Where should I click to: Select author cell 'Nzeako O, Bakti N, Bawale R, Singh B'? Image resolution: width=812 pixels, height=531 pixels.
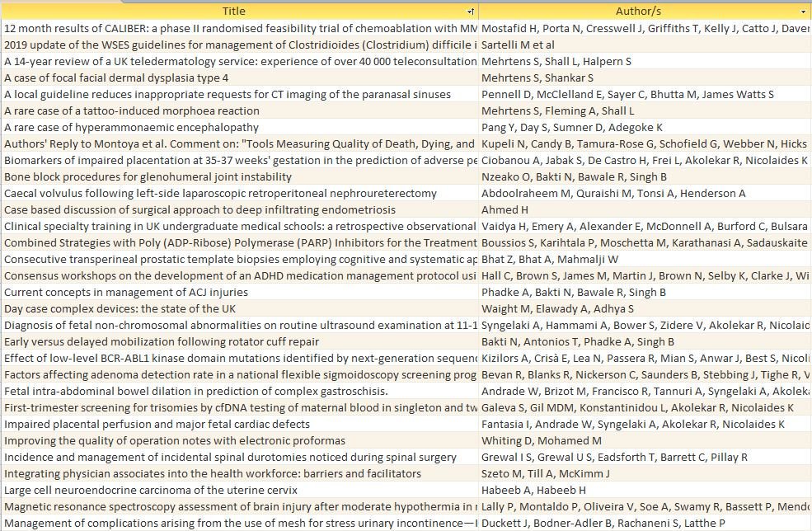(645, 177)
